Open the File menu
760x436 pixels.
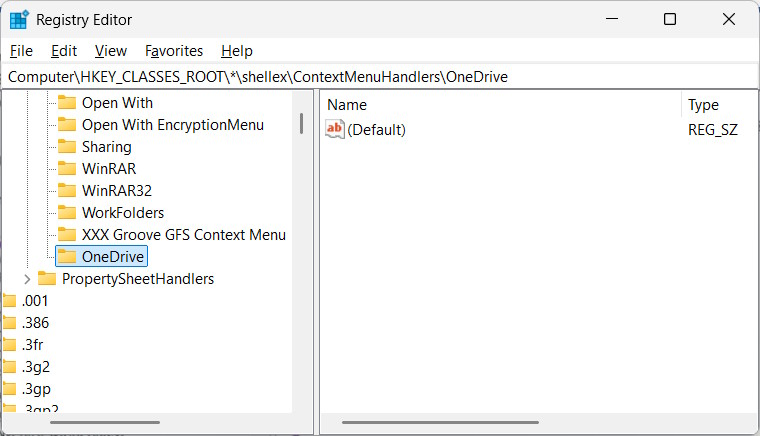[21, 51]
